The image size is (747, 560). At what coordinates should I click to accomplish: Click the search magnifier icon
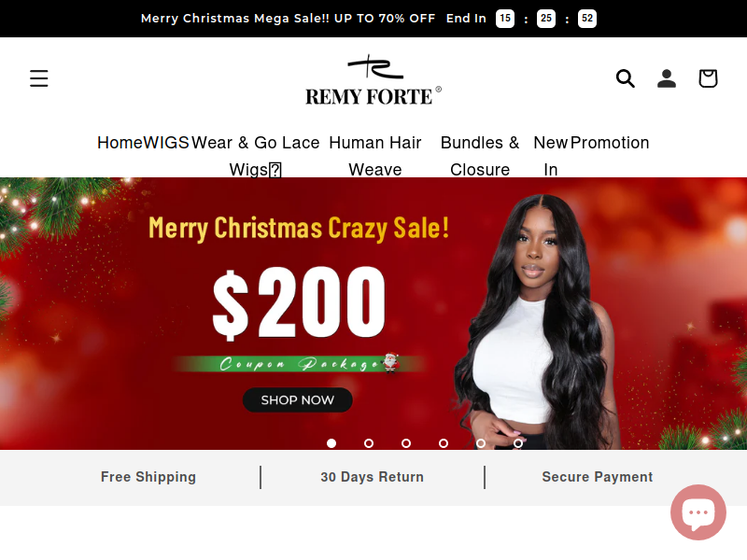pos(625,78)
